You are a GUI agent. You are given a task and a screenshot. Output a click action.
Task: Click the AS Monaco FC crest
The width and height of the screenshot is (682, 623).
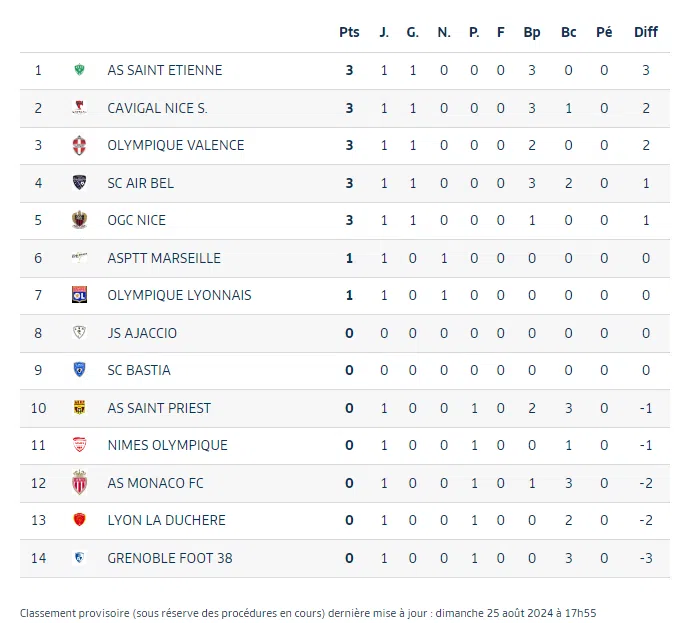click(79, 483)
